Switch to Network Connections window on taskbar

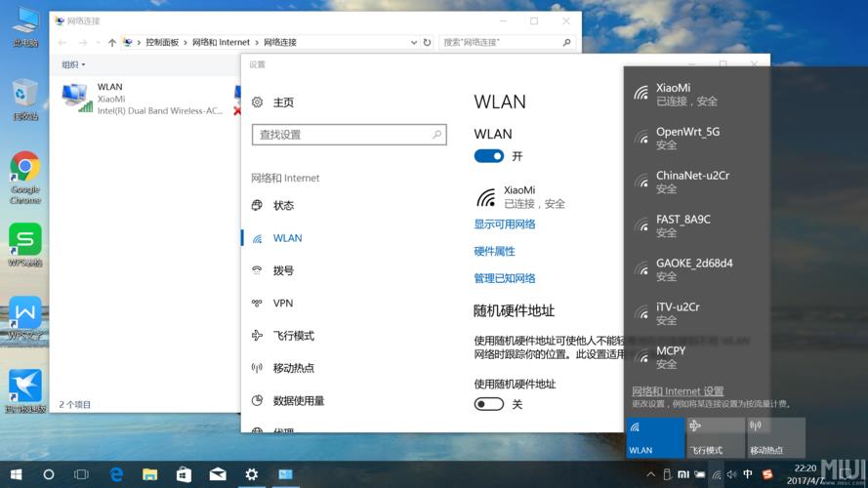click(285, 474)
